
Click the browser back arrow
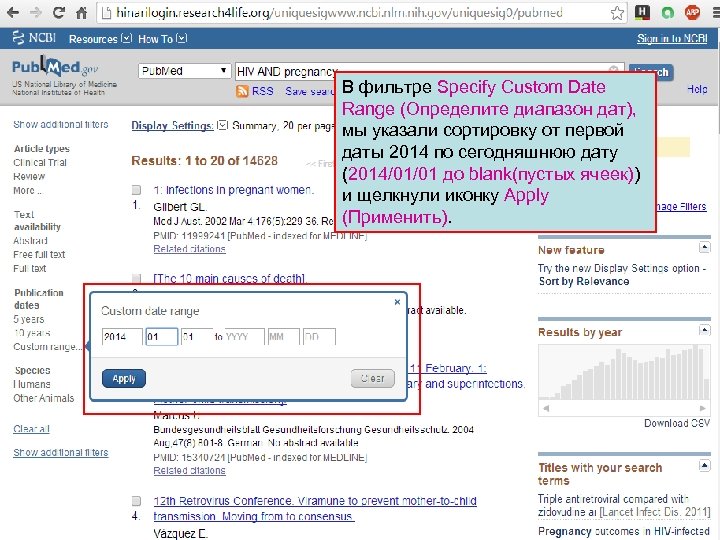[x=13, y=12]
